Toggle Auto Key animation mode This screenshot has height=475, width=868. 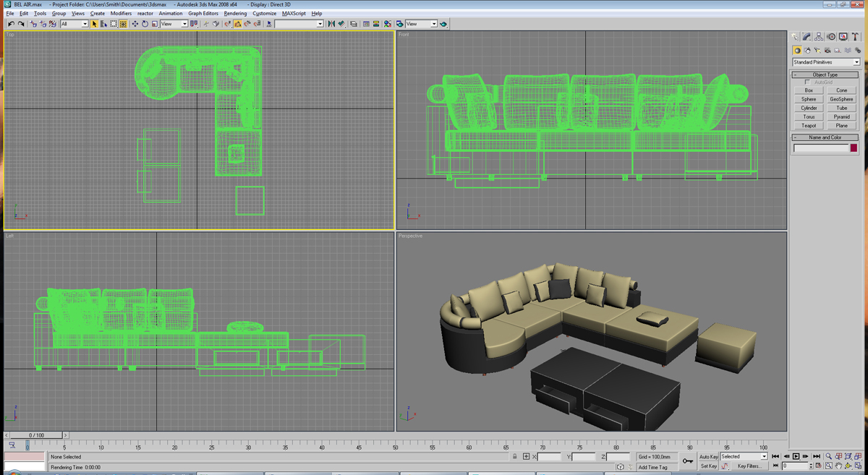[x=708, y=456]
